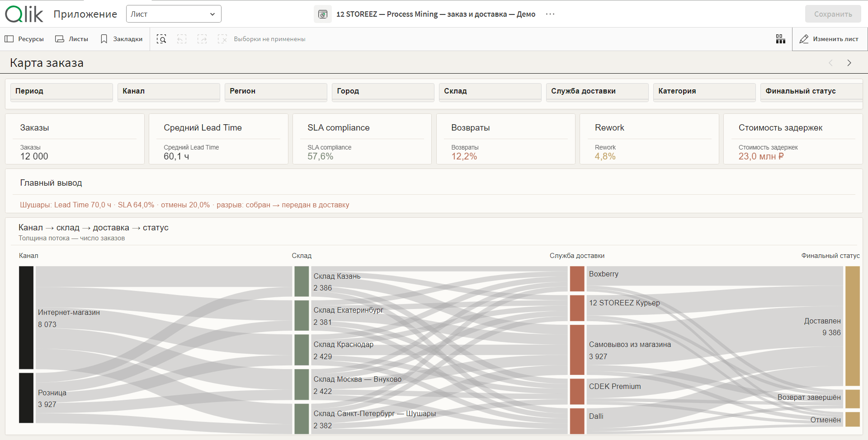This screenshot has width=868, height=440.
Task: Click the app overview icon beside title
Action: pyautogui.click(x=323, y=14)
